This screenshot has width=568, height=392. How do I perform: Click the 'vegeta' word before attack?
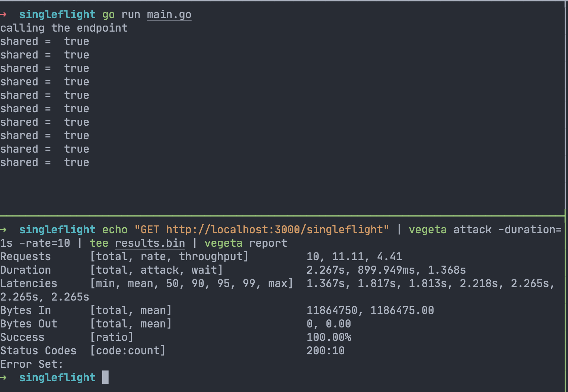click(428, 230)
